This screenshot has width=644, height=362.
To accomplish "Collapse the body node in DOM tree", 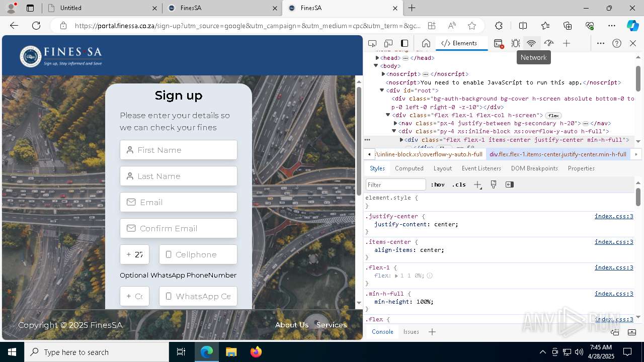I will click(x=376, y=66).
